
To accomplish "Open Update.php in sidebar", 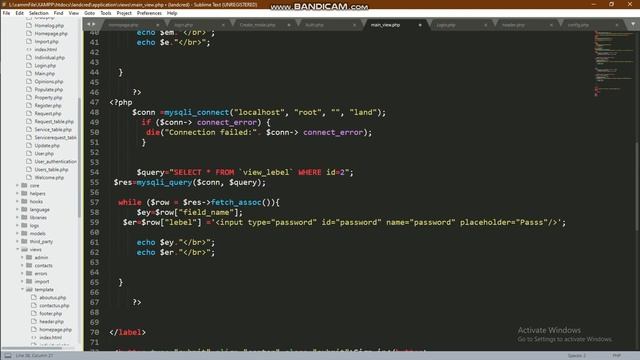I will (47, 145).
